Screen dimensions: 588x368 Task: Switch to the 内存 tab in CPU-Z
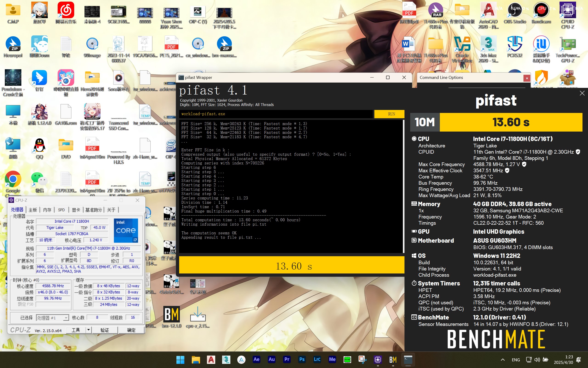(47, 210)
